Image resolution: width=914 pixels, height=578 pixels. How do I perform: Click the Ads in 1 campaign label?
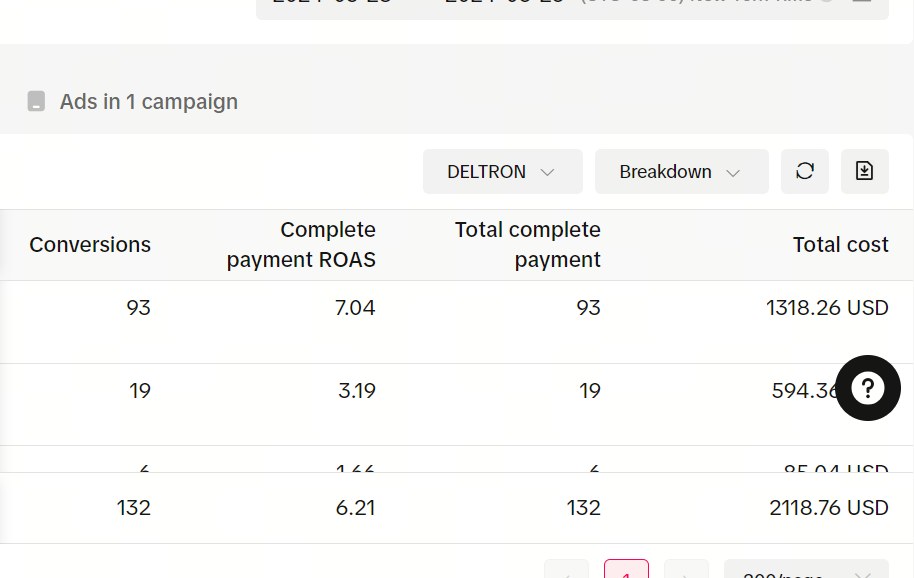tap(149, 101)
